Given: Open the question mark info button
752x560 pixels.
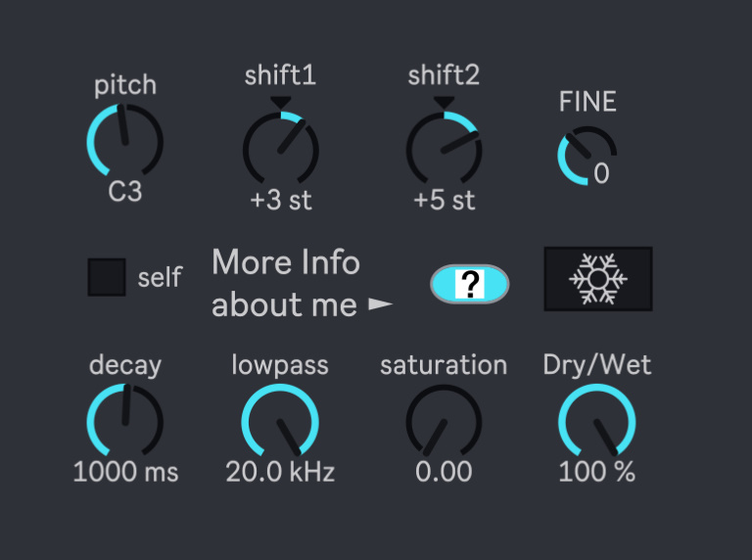Looking at the screenshot, I should [470, 285].
